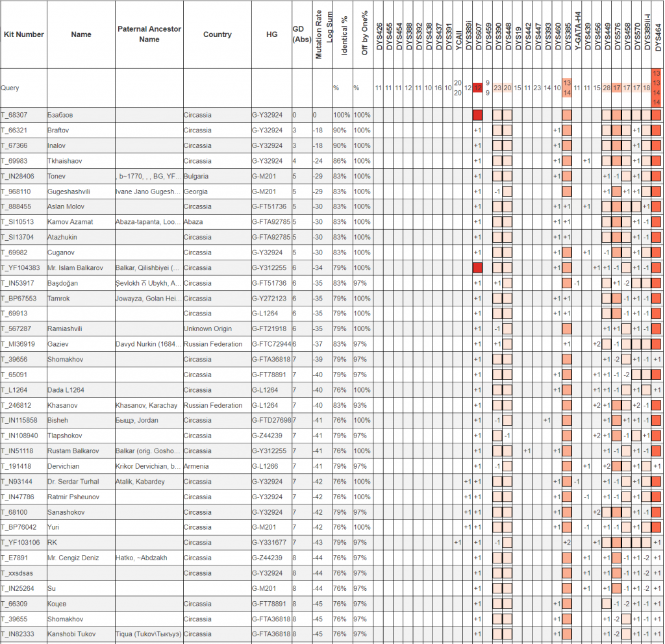Click the Identical % column header
Screen dimensions: 665x644
(x=344, y=34)
